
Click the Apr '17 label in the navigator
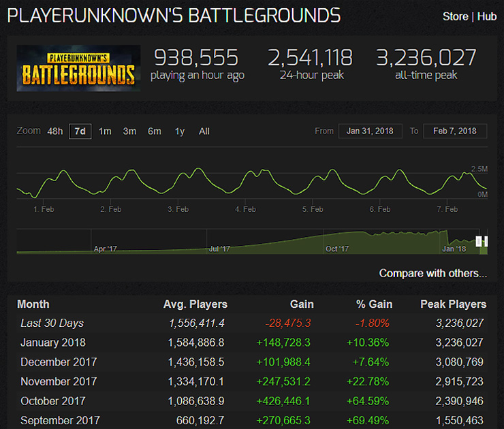coord(105,249)
